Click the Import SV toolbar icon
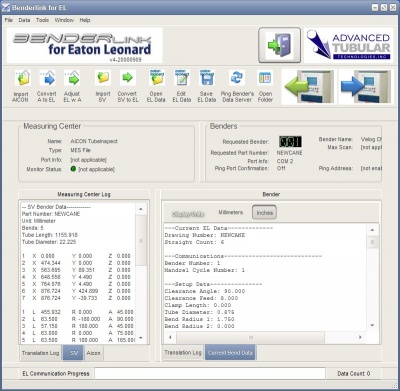This screenshot has width=400, height=391. 103,79
